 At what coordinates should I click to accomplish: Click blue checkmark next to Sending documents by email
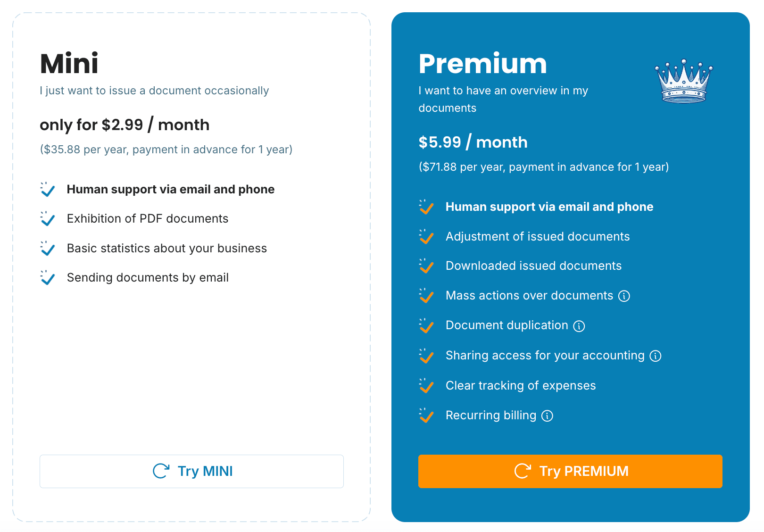point(48,277)
